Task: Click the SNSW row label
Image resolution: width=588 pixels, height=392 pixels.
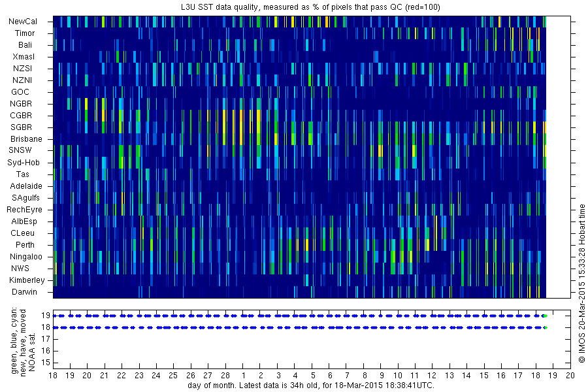Action: point(20,150)
